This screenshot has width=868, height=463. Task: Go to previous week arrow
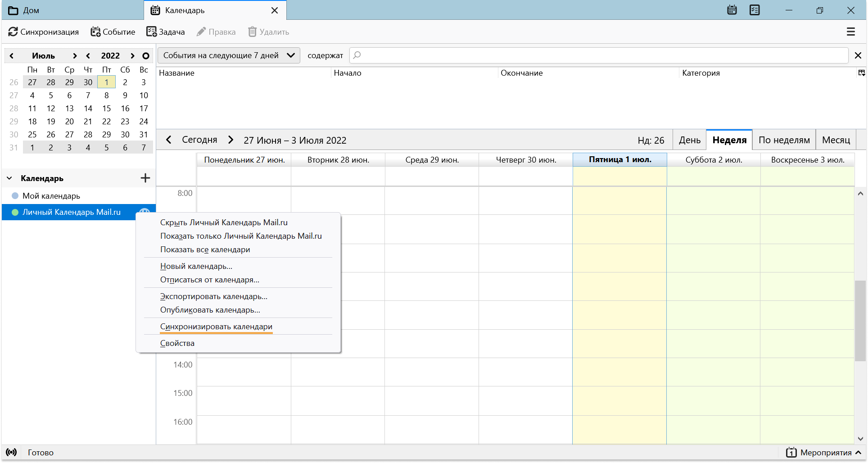point(169,140)
